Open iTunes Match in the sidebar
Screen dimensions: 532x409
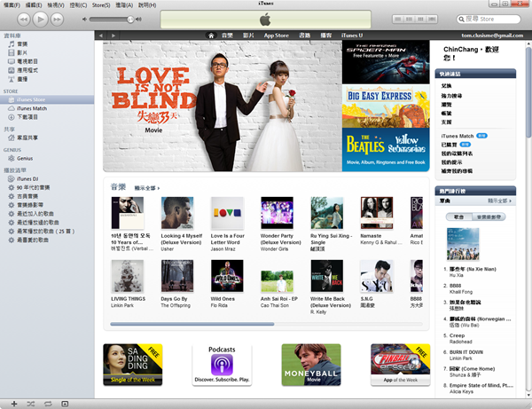tap(32, 107)
